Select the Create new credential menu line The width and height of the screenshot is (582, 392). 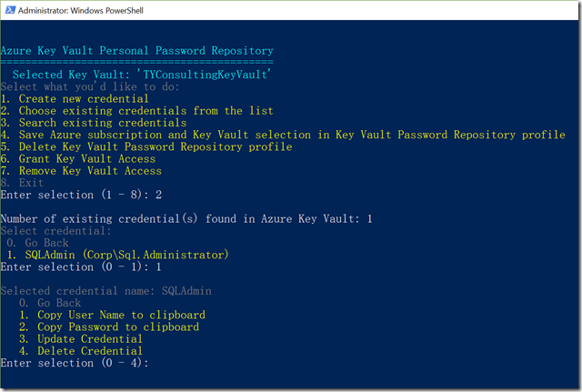[75, 99]
